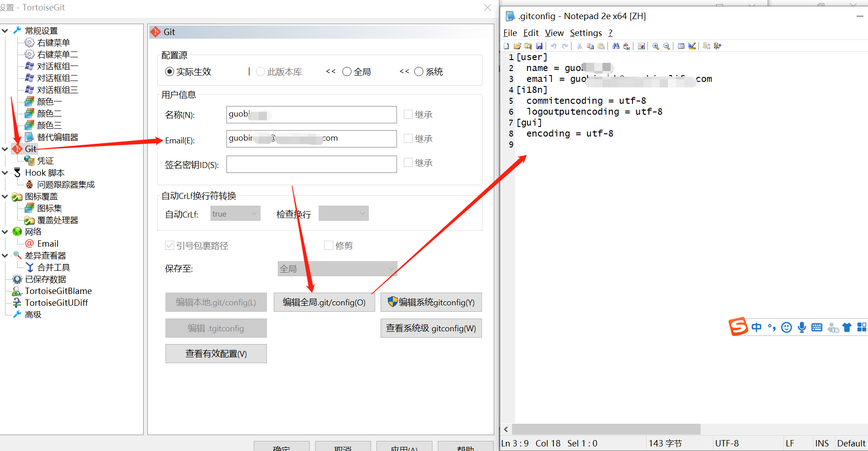
Task: Click the Copy icon in Notepad2 toolbar
Action: click(590, 46)
